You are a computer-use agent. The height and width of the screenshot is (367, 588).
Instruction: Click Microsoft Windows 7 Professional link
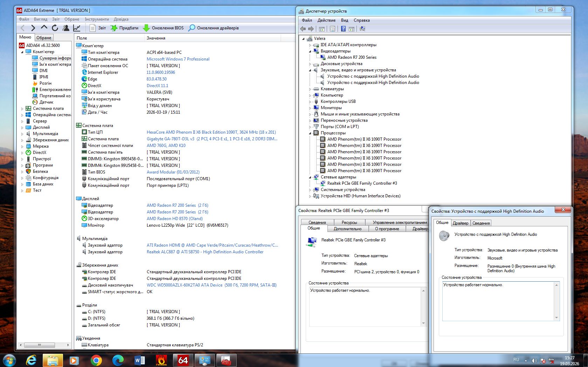point(178,59)
